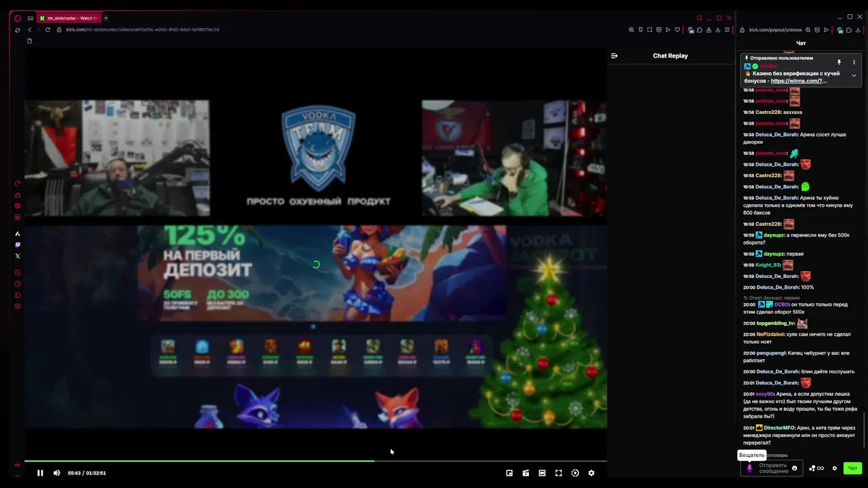Open ad blocker shield in popout window
This screenshot has height=488, width=868.
(817, 30)
